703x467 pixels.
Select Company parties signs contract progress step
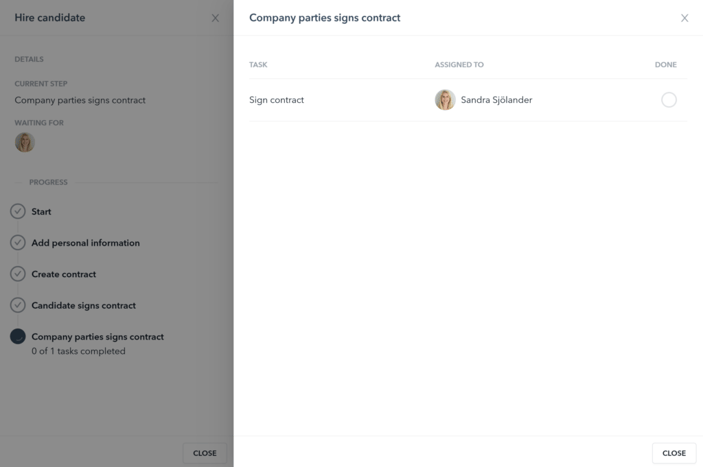coord(97,337)
